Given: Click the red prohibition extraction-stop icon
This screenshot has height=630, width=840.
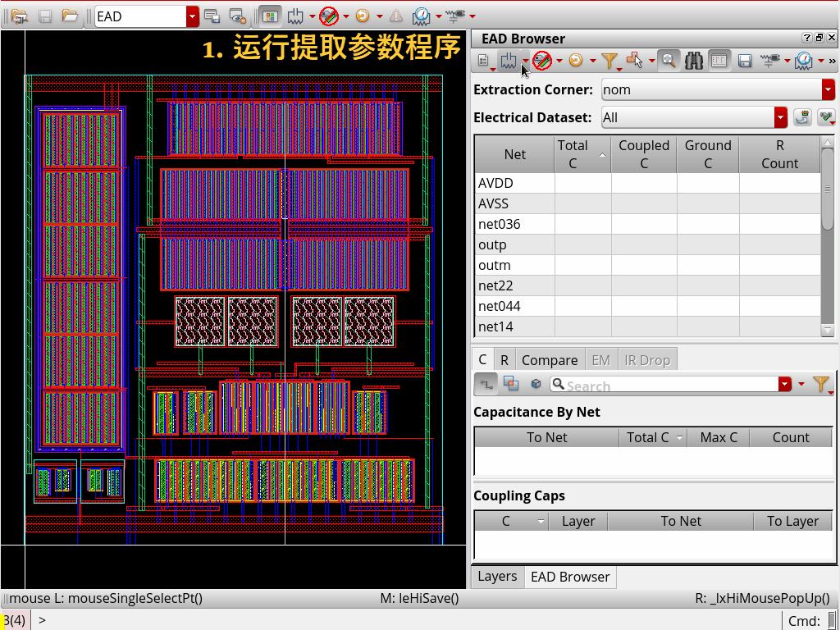Looking at the screenshot, I should point(543,60).
